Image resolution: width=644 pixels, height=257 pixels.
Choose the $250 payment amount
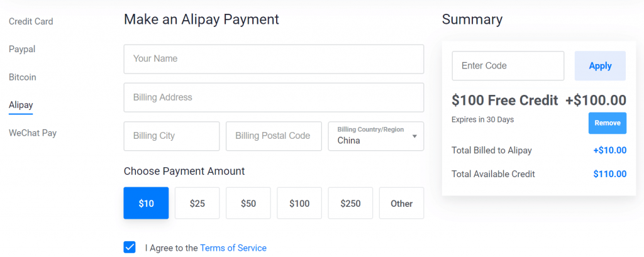pyautogui.click(x=350, y=203)
